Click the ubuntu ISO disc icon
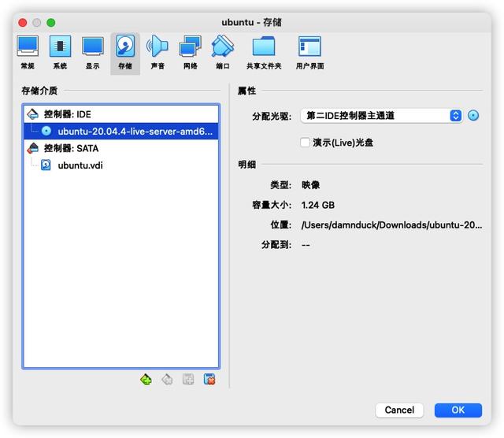The width and height of the screenshot is (504, 438). [x=46, y=131]
